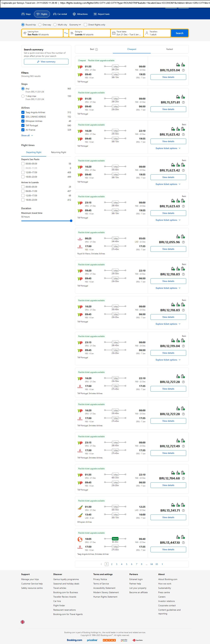Switch to the Fastest sorting tab
The height and width of the screenshot is (644, 210).
(x=170, y=49)
